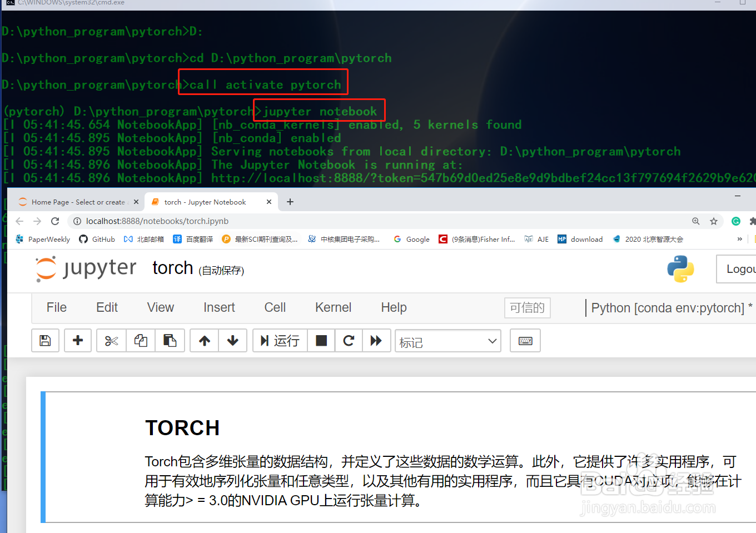Click the 'call activate pytorch' command in cmd

(265, 84)
